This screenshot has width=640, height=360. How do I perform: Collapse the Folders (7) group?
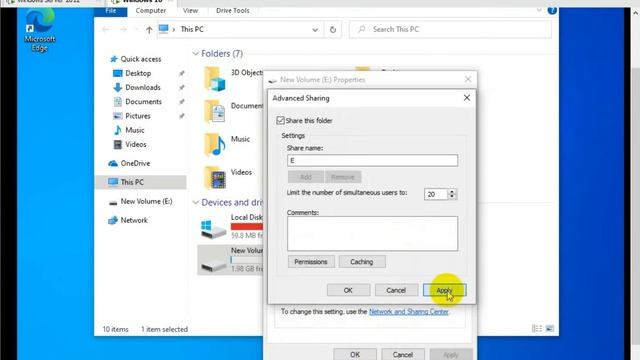click(196, 54)
